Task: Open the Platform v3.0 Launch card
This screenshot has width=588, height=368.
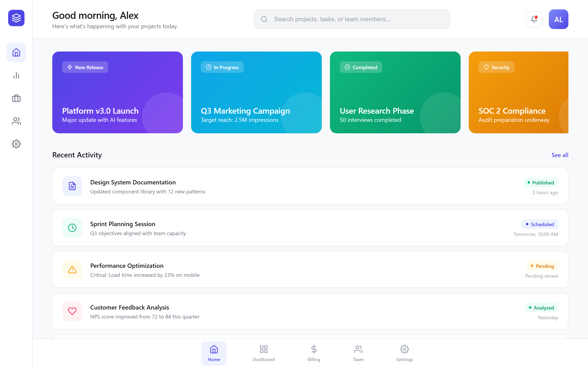Action: [x=117, y=92]
